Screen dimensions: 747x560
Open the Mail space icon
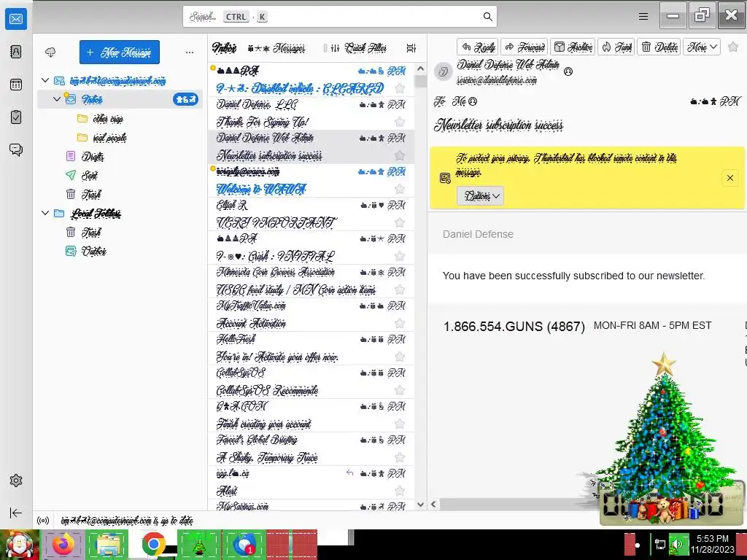(16, 18)
